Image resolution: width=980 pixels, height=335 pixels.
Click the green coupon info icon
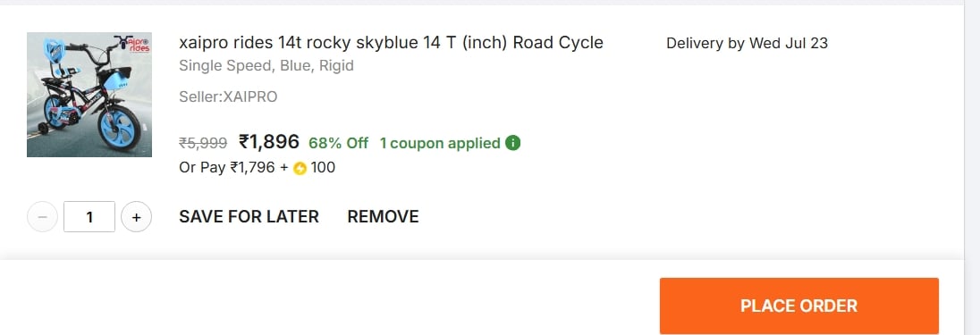pos(512,143)
